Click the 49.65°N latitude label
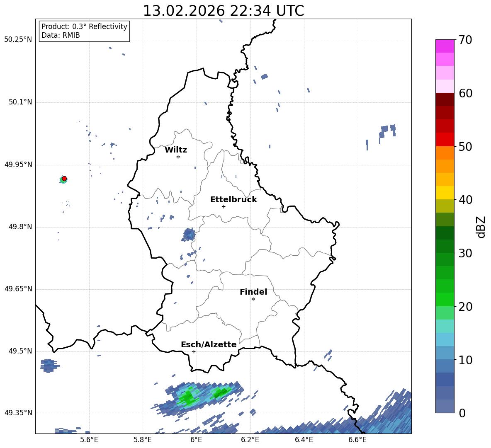The width and height of the screenshot is (491, 448). 18,289
